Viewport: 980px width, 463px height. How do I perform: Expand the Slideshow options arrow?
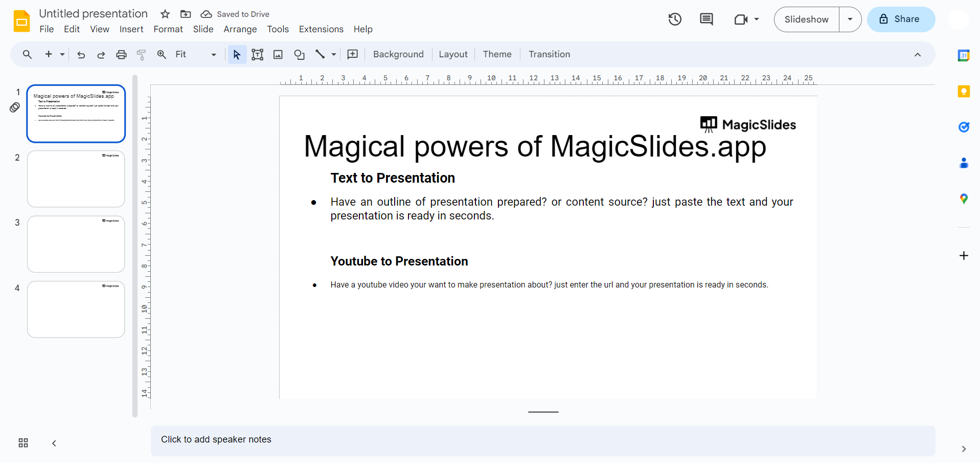pyautogui.click(x=850, y=19)
